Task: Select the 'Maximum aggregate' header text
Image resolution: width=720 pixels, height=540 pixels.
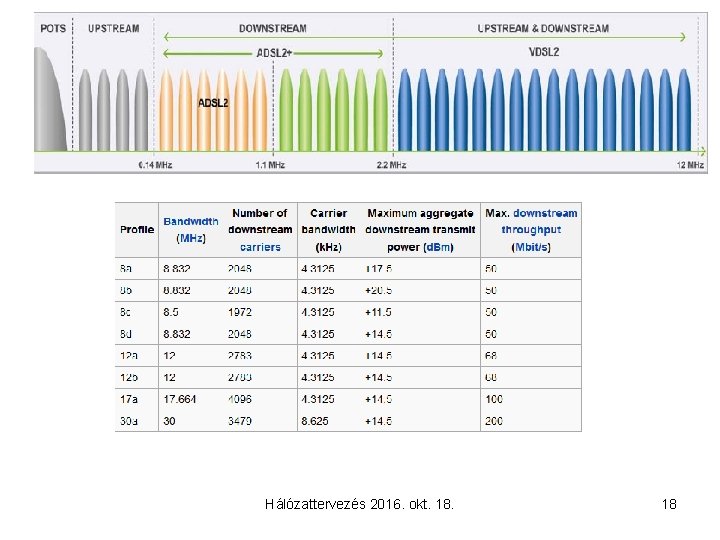Action: (x=420, y=213)
